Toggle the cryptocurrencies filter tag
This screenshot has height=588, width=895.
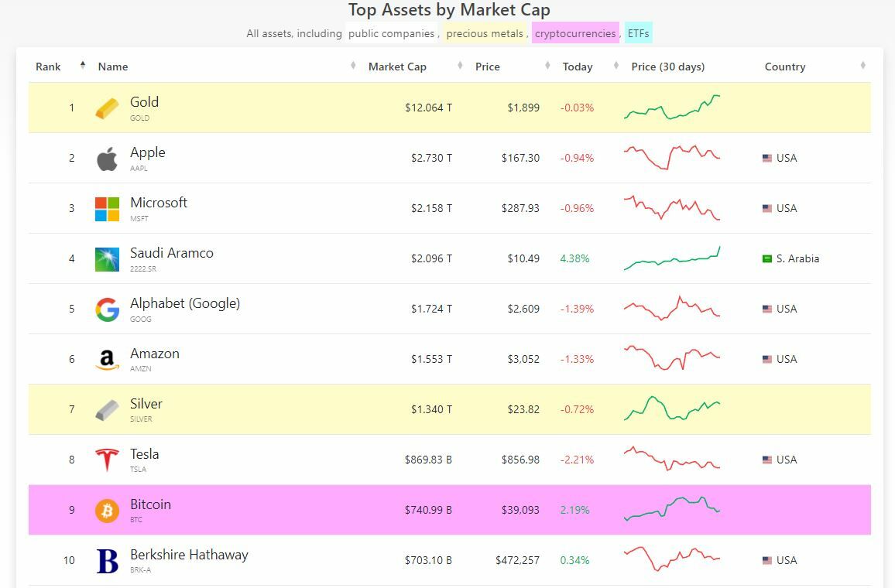click(575, 33)
